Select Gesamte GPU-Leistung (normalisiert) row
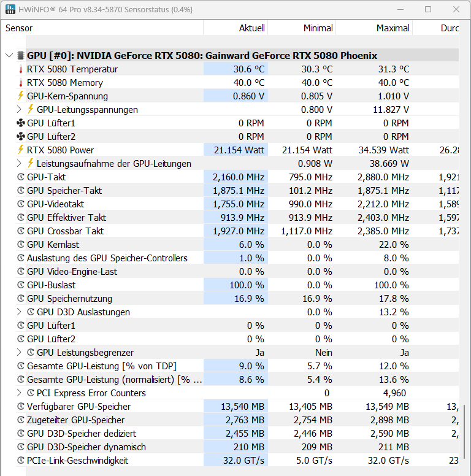Image resolution: width=471 pixels, height=476 pixels. click(237, 380)
